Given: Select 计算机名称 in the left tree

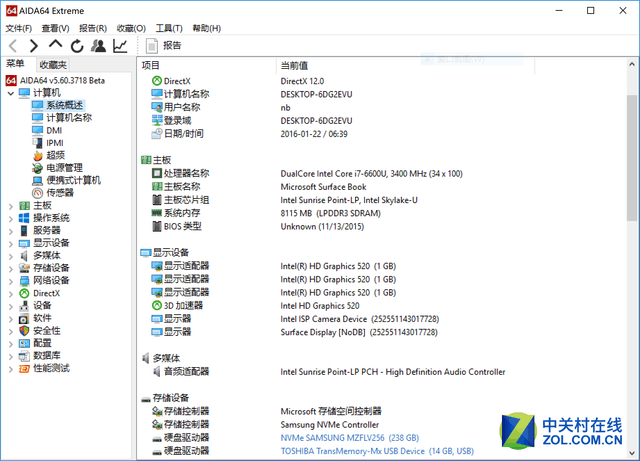Looking at the screenshot, I should point(69,118).
